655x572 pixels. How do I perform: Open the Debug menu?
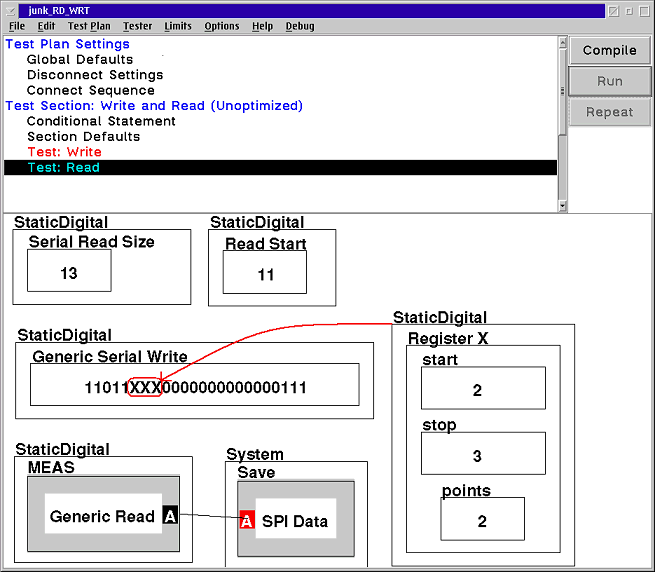point(300,26)
